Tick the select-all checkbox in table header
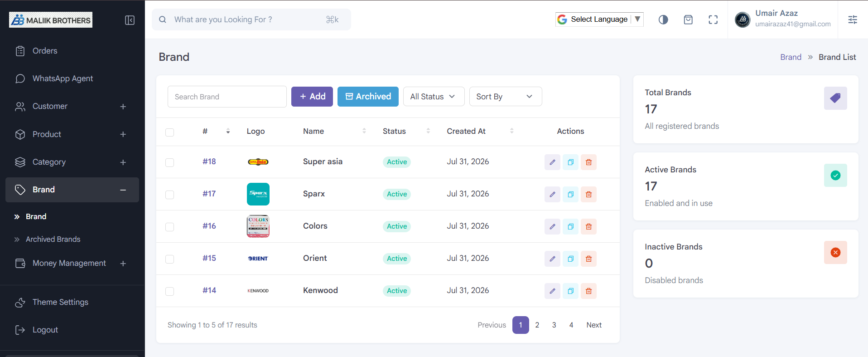The height and width of the screenshot is (357, 868). point(169,132)
